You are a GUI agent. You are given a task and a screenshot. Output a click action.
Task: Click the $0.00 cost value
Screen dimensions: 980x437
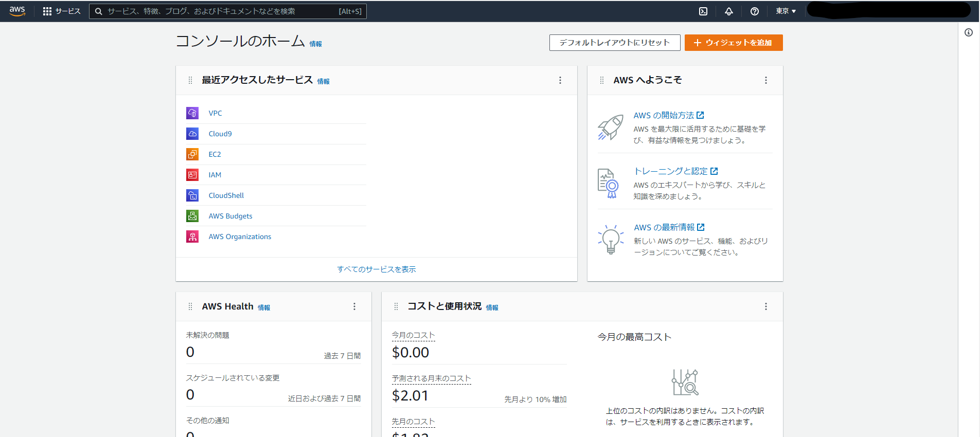coord(411,353)
